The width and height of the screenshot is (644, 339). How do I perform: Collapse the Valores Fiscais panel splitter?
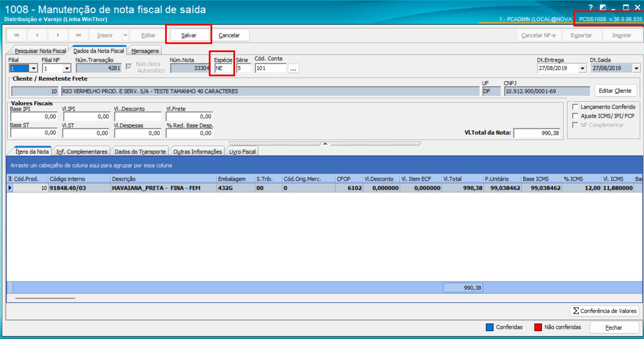(x=325, y=144)
